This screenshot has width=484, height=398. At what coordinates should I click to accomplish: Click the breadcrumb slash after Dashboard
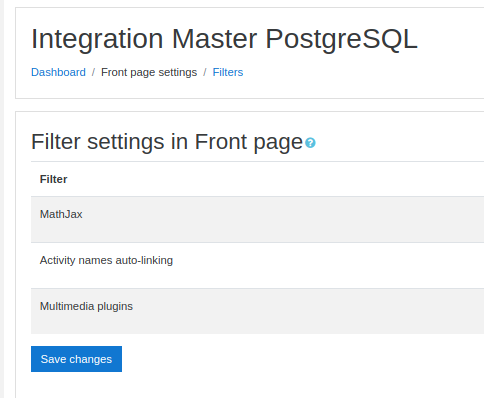pos(93,72)
